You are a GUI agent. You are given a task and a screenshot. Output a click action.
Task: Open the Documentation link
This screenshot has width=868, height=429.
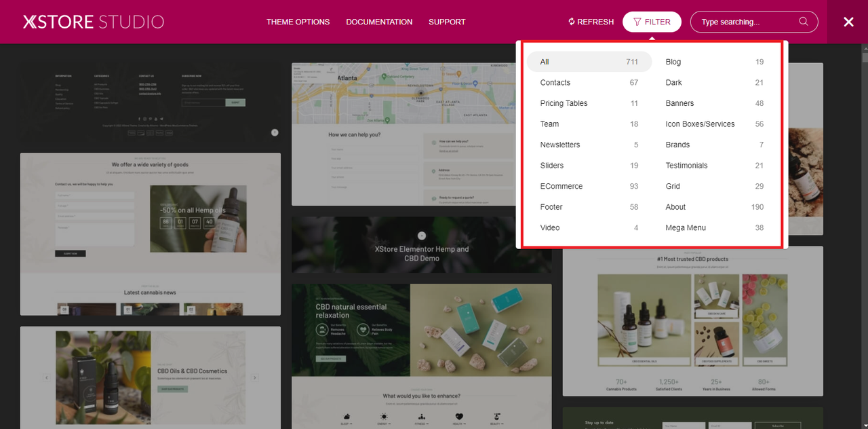click(379, 22)
